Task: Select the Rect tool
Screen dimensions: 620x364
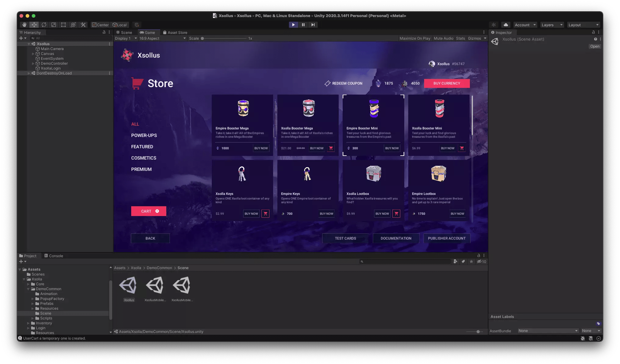Action: pos(63,25)
